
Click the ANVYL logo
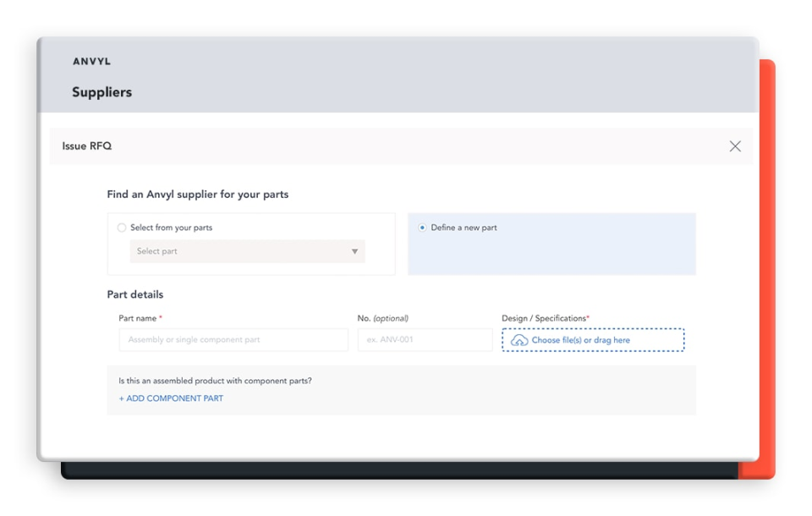(91, 62)
